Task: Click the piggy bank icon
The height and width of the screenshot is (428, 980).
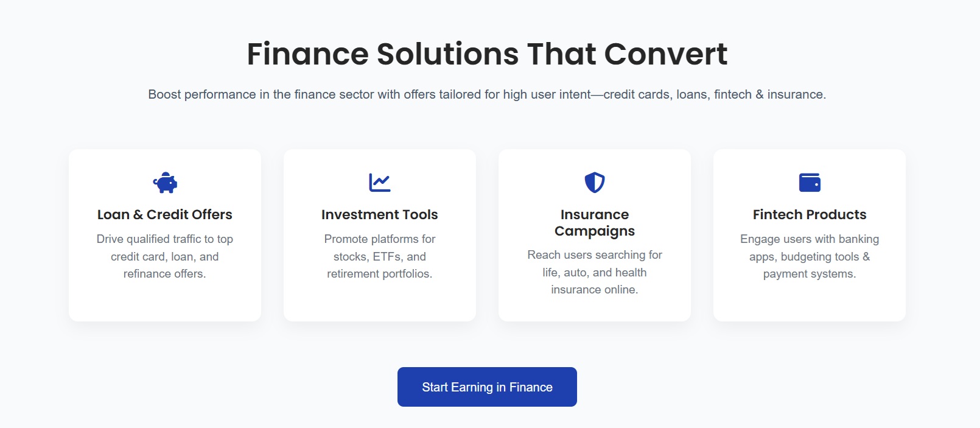Action: tap(165, 183)
